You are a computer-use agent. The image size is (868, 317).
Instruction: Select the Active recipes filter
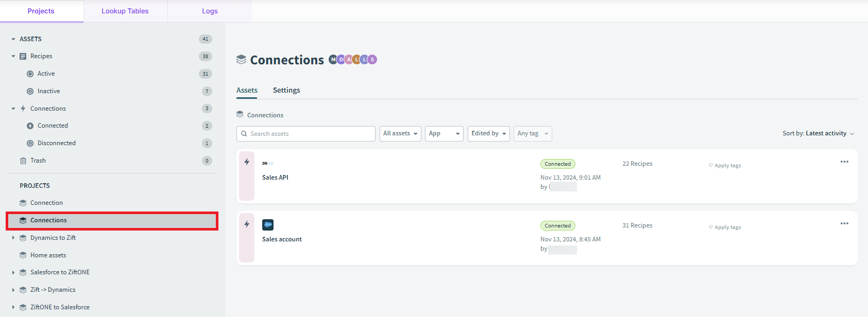pyautogui.click(x=46, y=74)
